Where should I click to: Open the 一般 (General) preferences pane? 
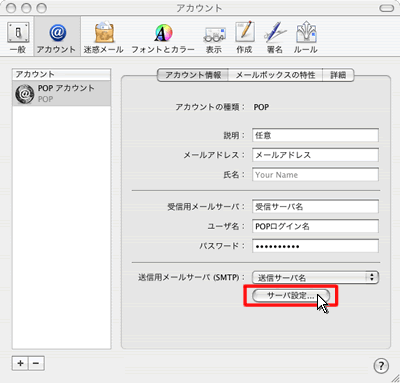[18, 38]
